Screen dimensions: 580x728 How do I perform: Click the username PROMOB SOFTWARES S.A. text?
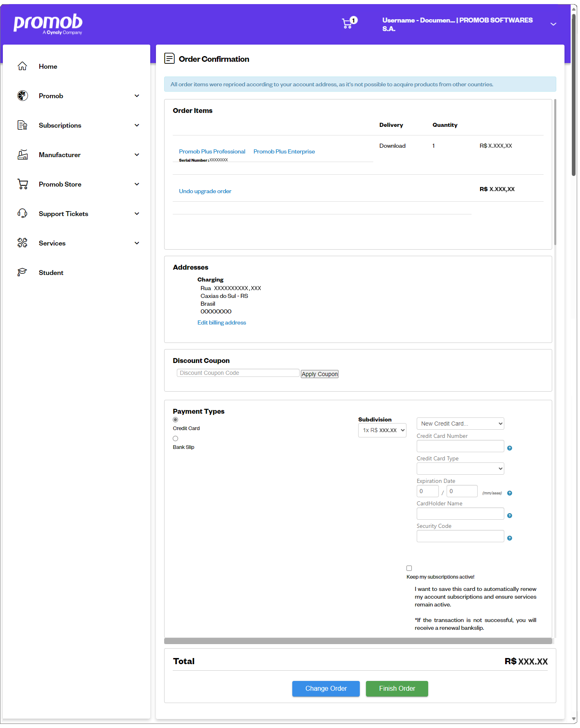(x=458, y=24)
